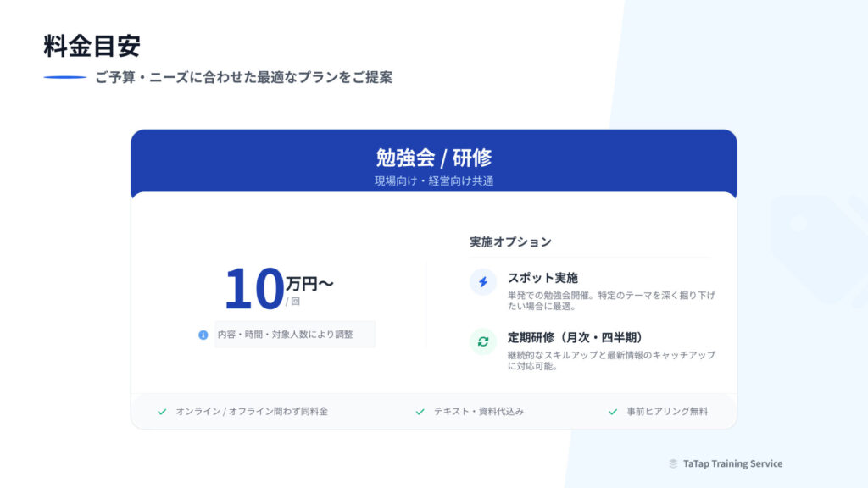Select the subtitle starting with ご予算・ニーズ

tap(243, 77)
